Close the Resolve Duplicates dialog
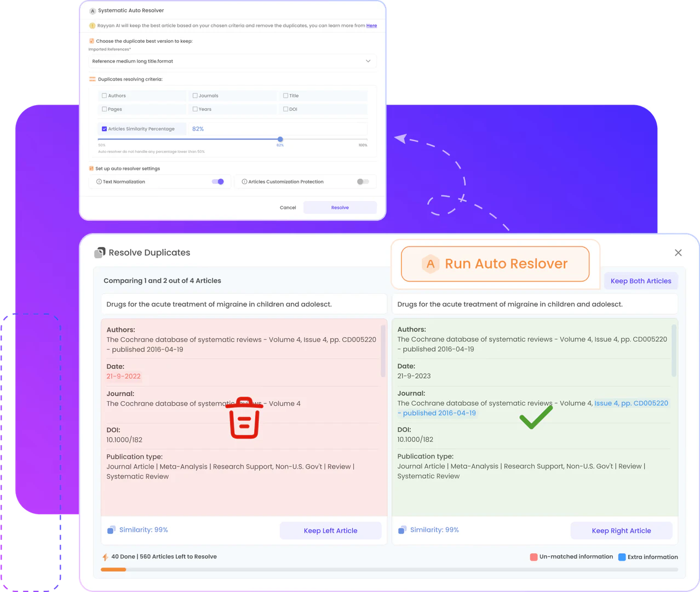This screenshot has width=700, height=592. (x=678, y=253)
